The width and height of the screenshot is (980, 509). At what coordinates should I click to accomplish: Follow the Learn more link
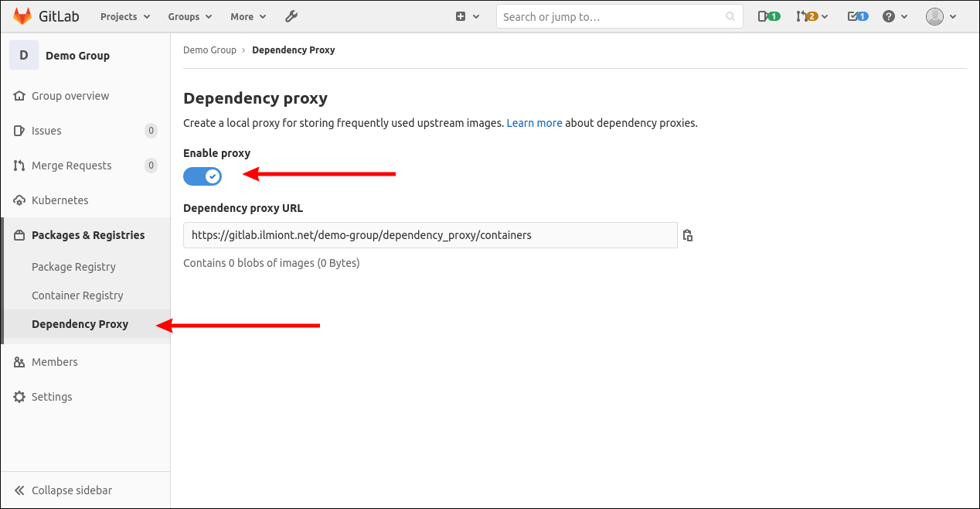pyautogui.click(x=534, y=123)
